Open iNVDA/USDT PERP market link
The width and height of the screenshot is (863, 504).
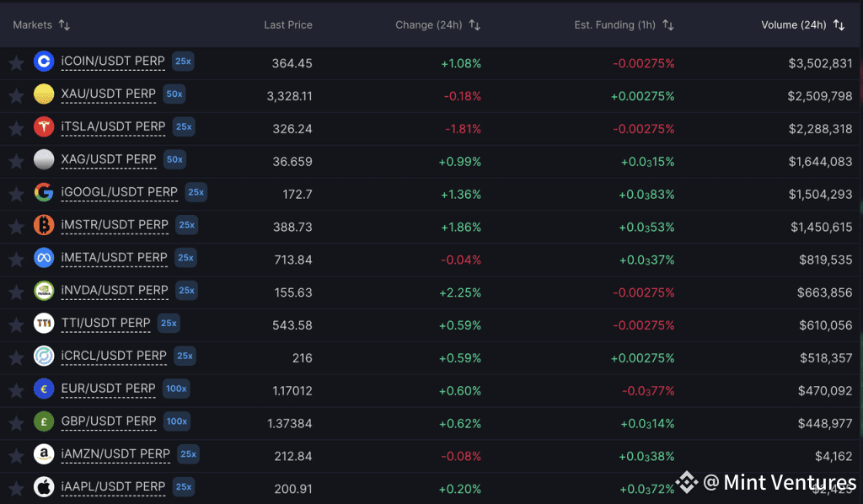click(x=115, y=291)
